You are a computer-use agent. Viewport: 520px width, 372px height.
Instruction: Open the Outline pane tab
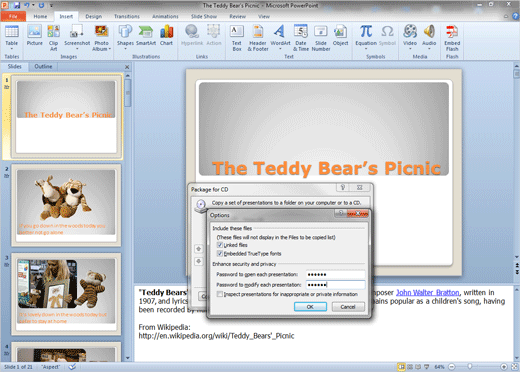coord(43,66)
